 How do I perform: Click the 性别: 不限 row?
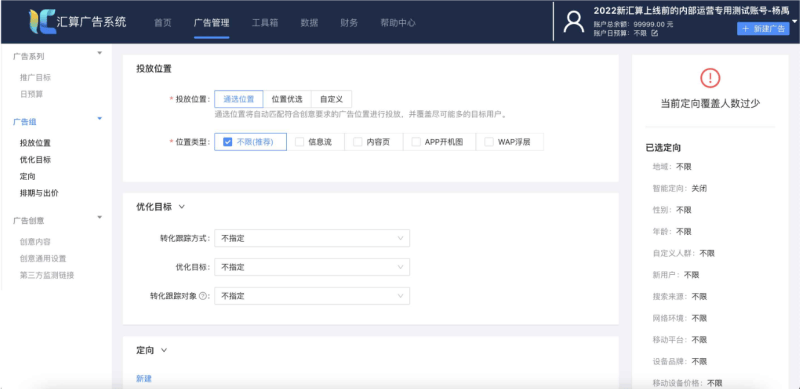pos(672,210)
